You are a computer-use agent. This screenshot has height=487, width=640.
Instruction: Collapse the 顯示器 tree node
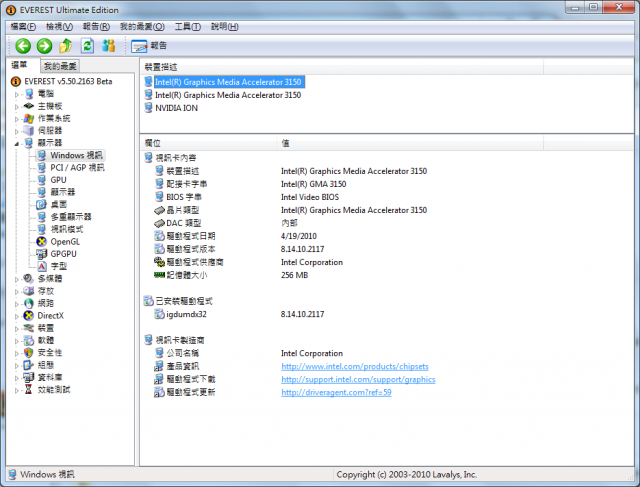(x=17, y=143)
